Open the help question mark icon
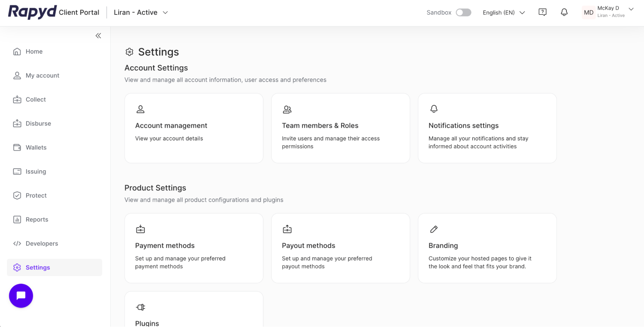Viewport: 644px width, 327px height. pos(543,12)
